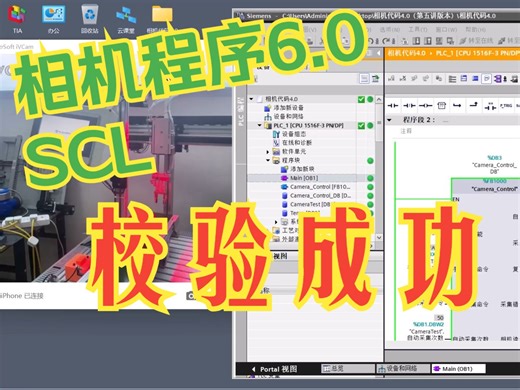Viewport: 520px width, 390px height.
Task: Switch to Main (OB1) editor tab
Action: click(458, 368)
